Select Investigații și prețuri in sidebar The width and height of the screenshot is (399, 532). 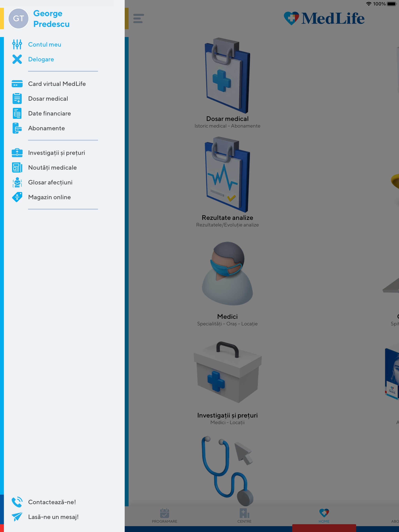tap(56, 153)
